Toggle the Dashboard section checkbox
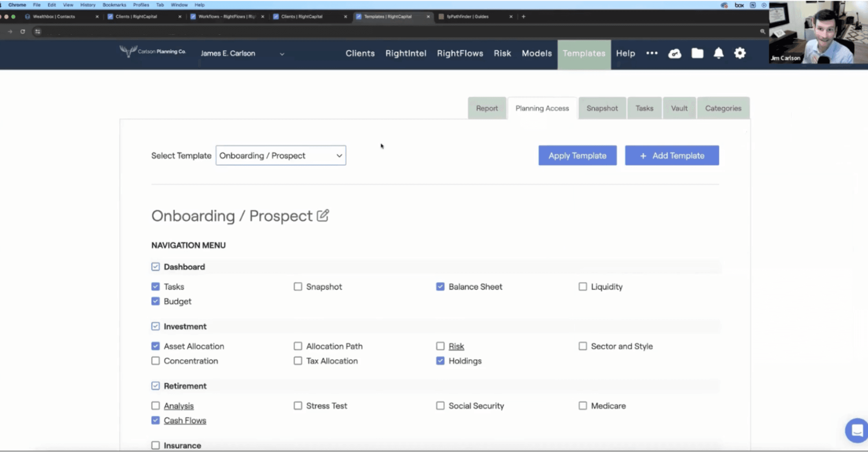Screen dimensions: 868x453 coord(155,267)
